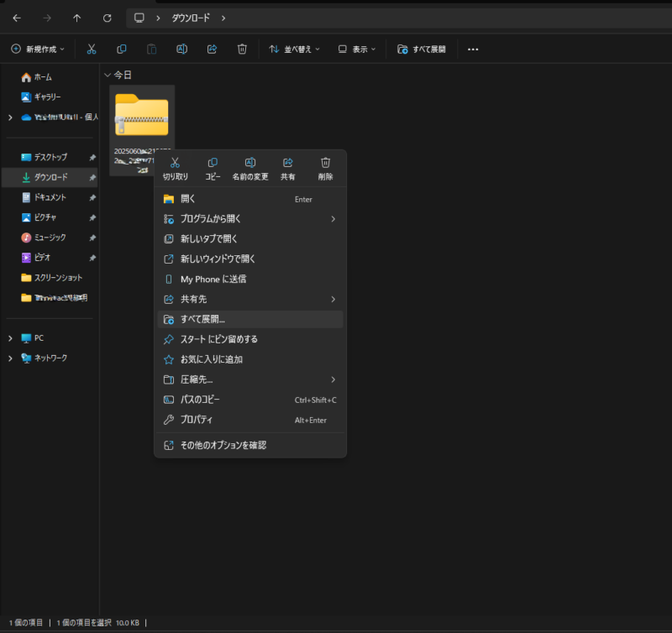
Task: Click the toolbar rename icon
Action: 181,50
